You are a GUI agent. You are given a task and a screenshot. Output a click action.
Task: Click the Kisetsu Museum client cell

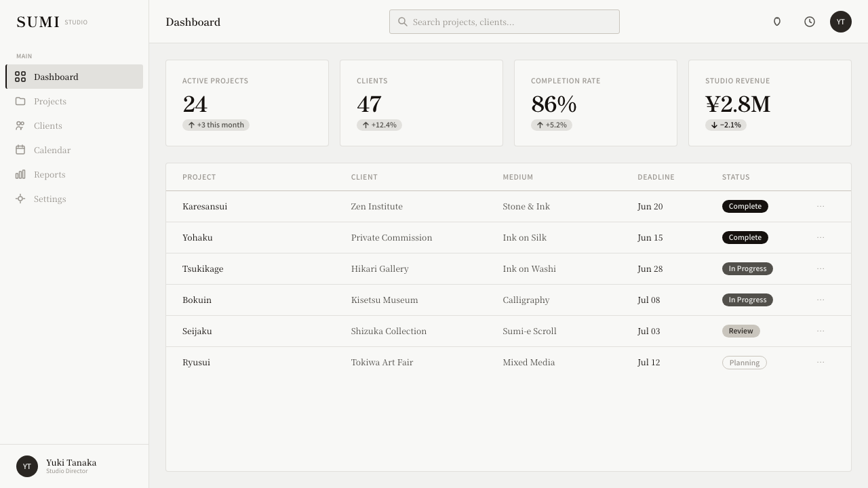[384, 300]
